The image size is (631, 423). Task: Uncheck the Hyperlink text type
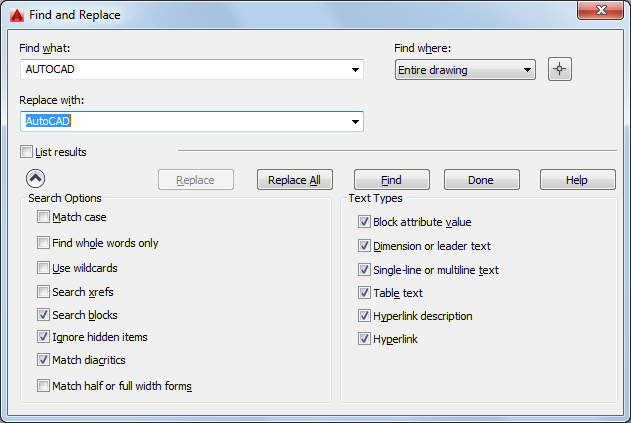pyautogui.click(x=364, y=338)
